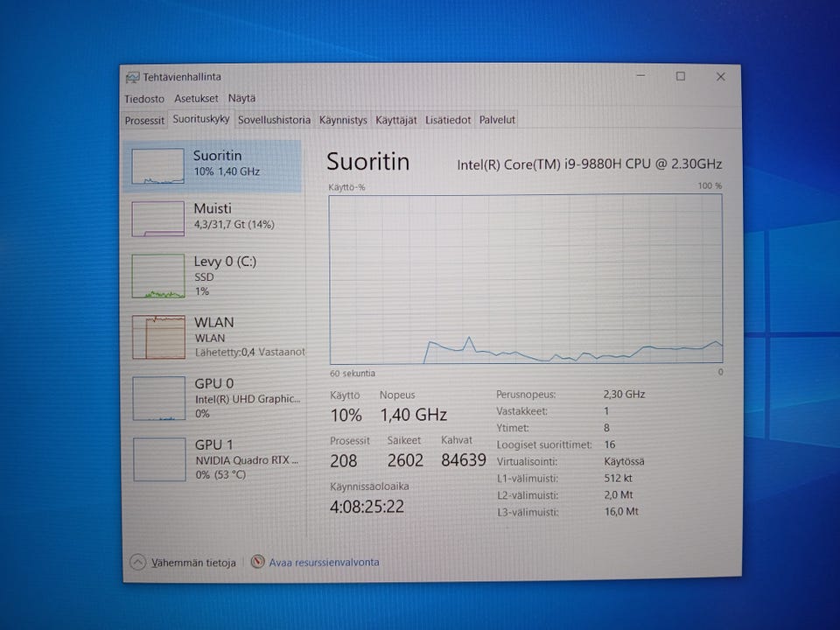Open the Näytä menu

pyautogui.click(x=241, y=99)
